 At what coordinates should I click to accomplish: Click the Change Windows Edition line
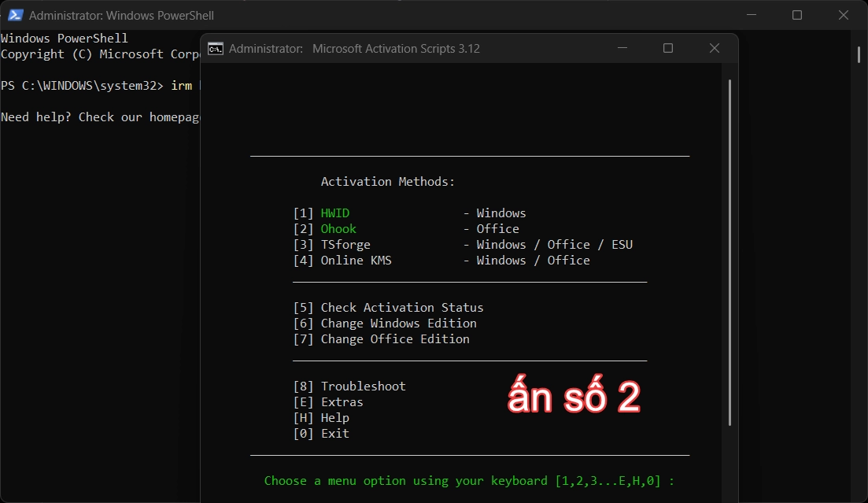click(x=385, y=324)
